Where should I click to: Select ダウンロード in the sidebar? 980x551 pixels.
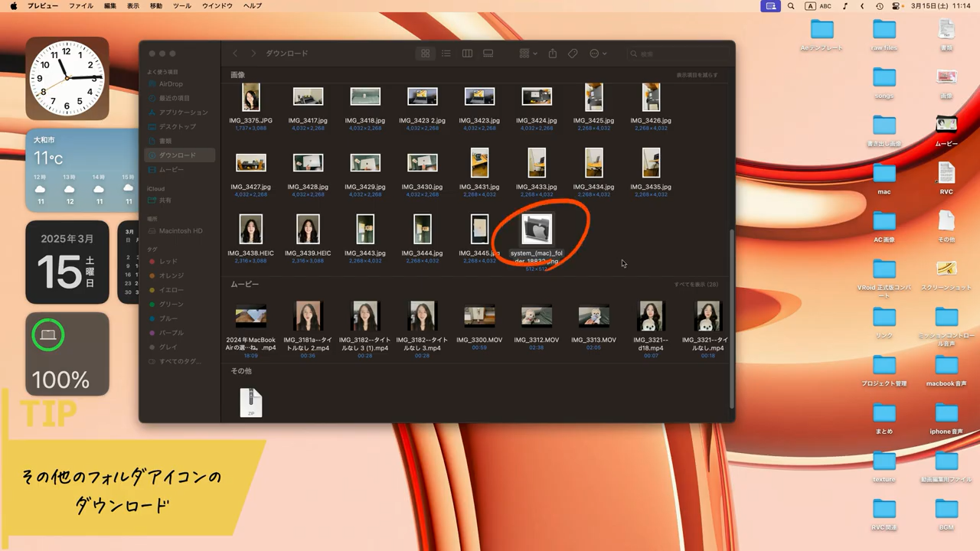pyautogui.click(x=178, y=155)
